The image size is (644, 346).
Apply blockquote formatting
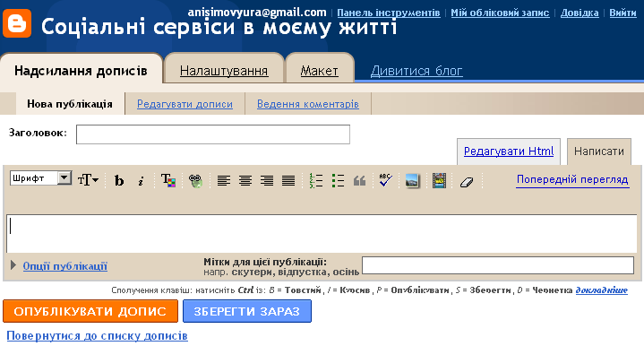(359, 180)
